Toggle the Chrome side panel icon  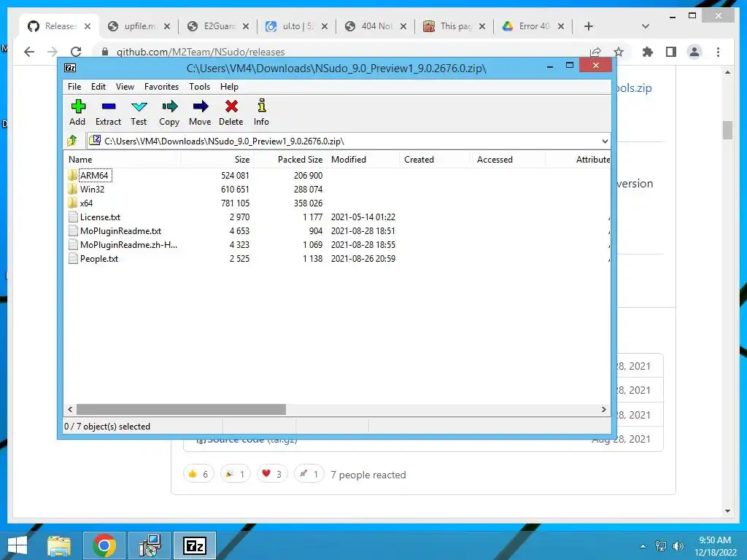671,52
